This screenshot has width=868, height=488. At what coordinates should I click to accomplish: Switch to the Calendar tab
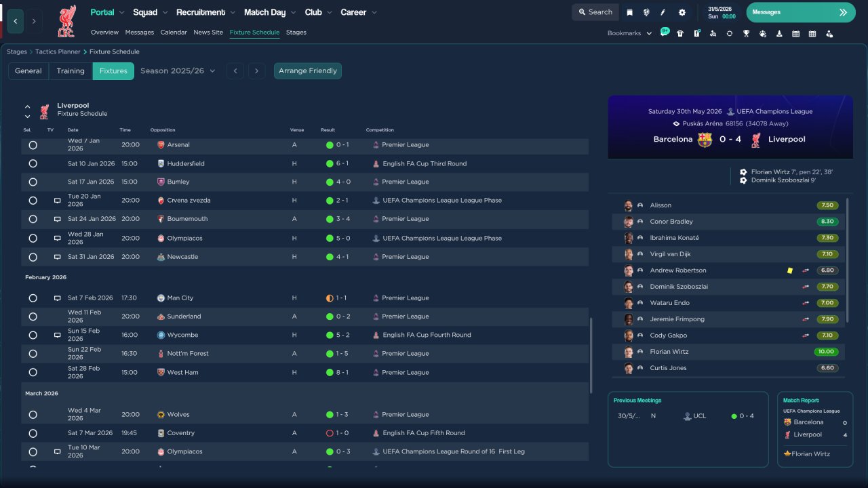[174, 33]
